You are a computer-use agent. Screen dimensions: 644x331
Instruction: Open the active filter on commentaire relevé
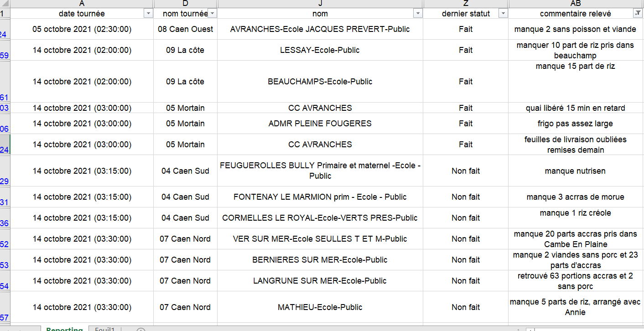click(x=637, y=14)
